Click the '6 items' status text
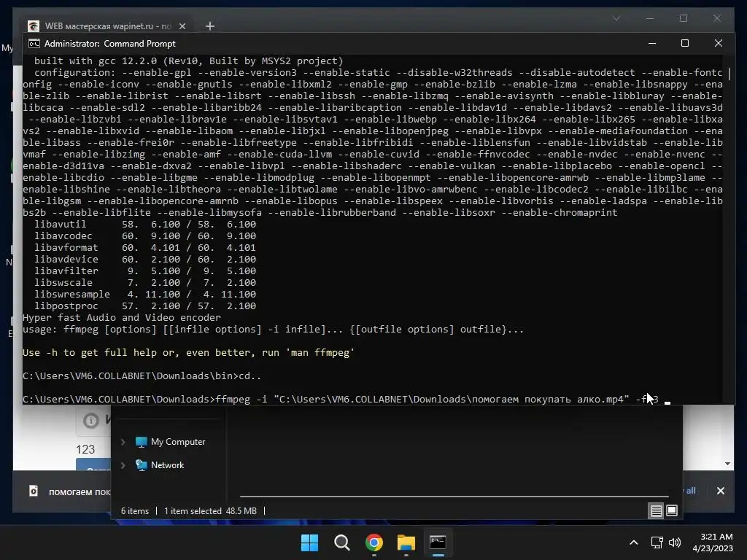The width and height of the screenshot is (747, 560). click(135, 511)
